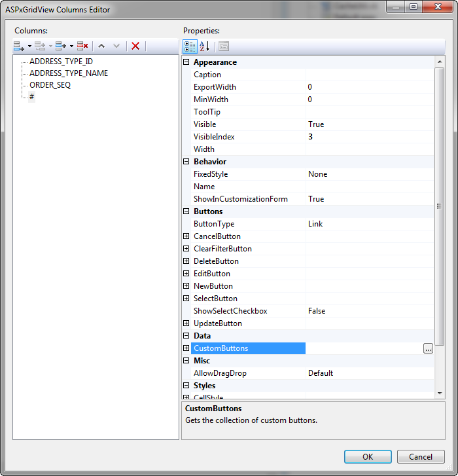Click the Insert column icon

(61, 46)
